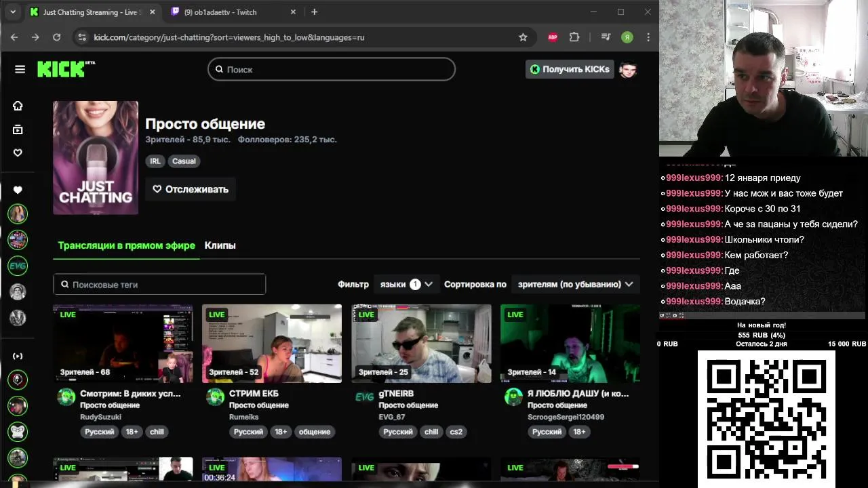The image size is (868, 488).
Task: Click Rumeiks channel avatar under СТРИМ ЕКБ
Action: point(216,397)
